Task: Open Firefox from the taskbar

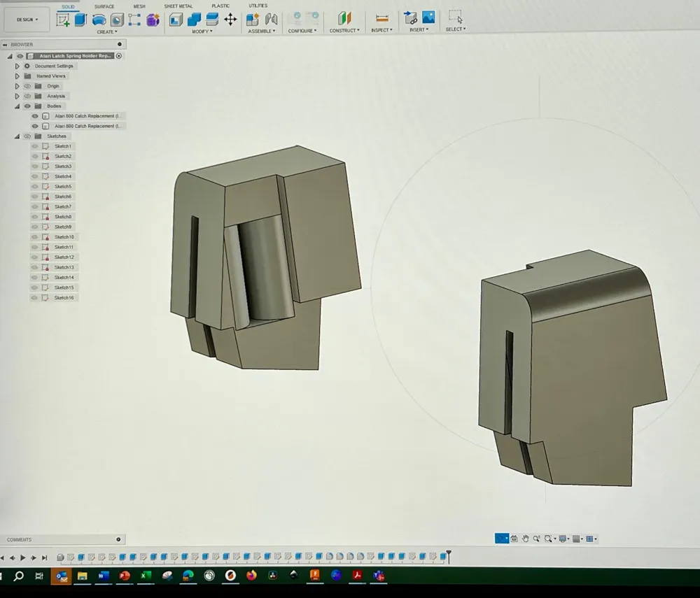Action: [251, 575]
